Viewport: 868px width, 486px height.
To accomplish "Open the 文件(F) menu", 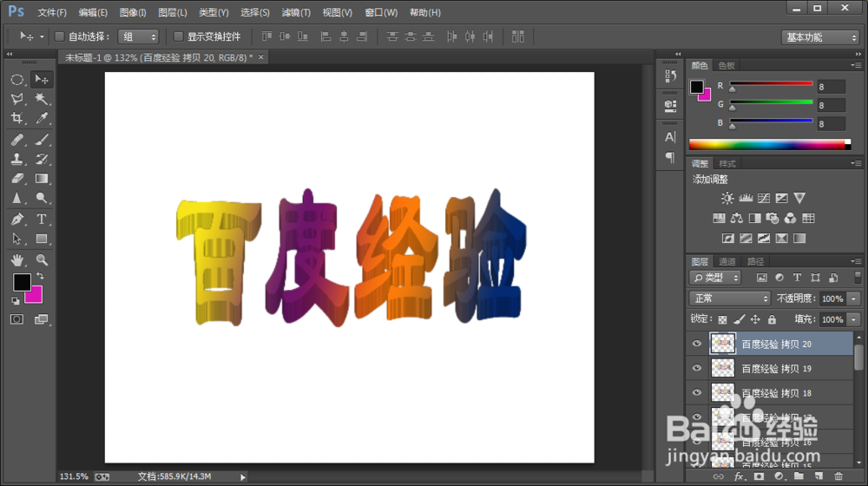I will (x=52, y=12).
